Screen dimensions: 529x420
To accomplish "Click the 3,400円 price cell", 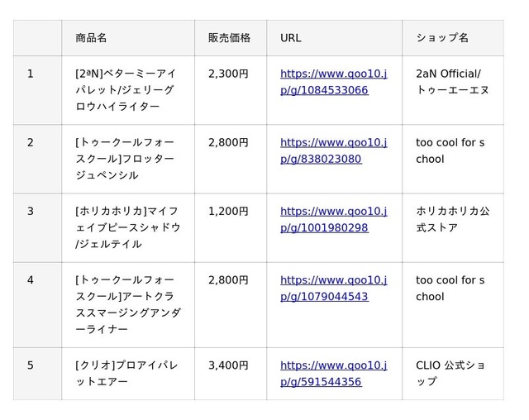I will (228, 365).
